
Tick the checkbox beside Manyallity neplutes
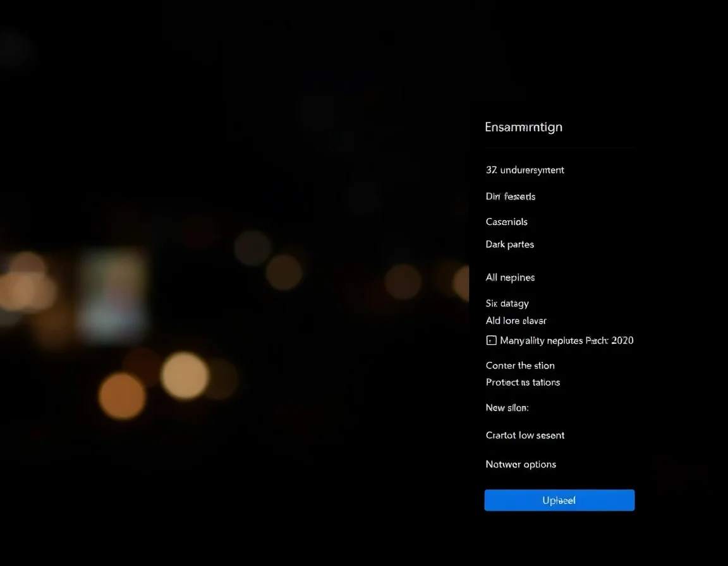(x=491, y=340)
